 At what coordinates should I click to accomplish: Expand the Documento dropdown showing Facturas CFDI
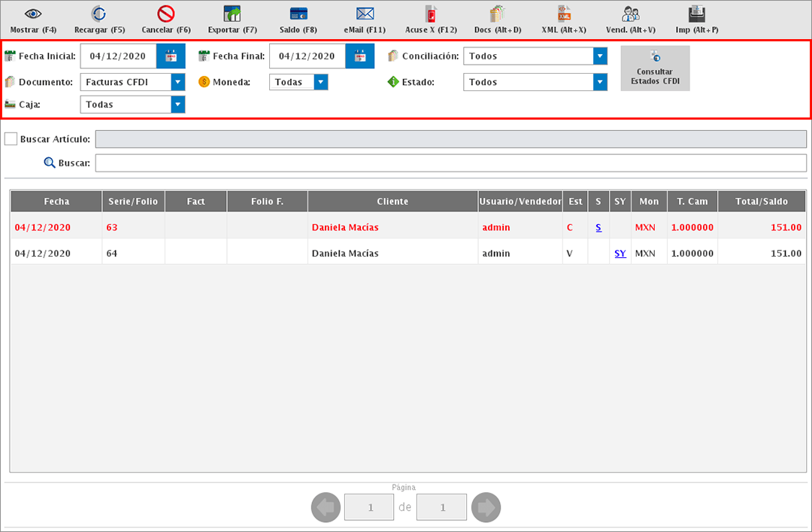(x=177, y=82)
